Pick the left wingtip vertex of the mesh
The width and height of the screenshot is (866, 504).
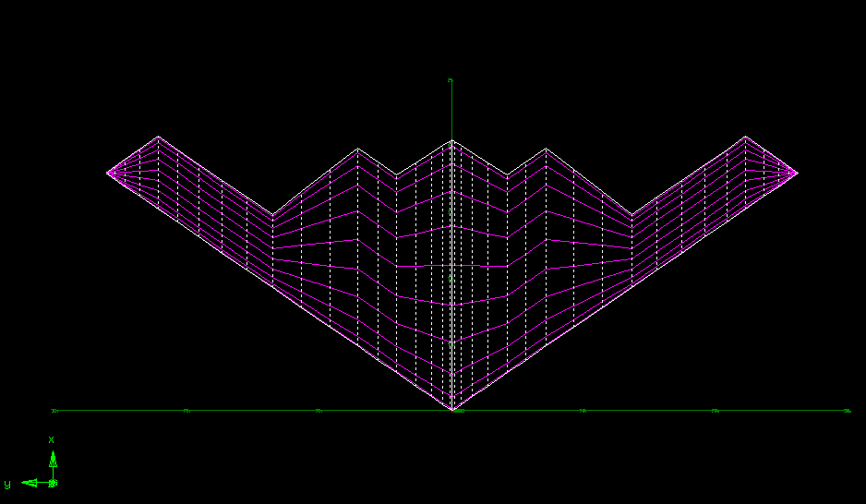click(x=108, y=172)
